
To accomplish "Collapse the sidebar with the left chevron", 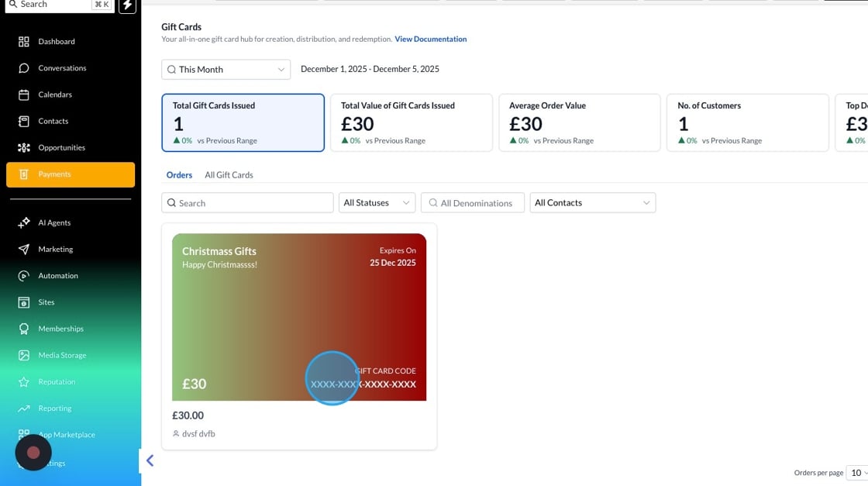I will [x=150, y=460].
